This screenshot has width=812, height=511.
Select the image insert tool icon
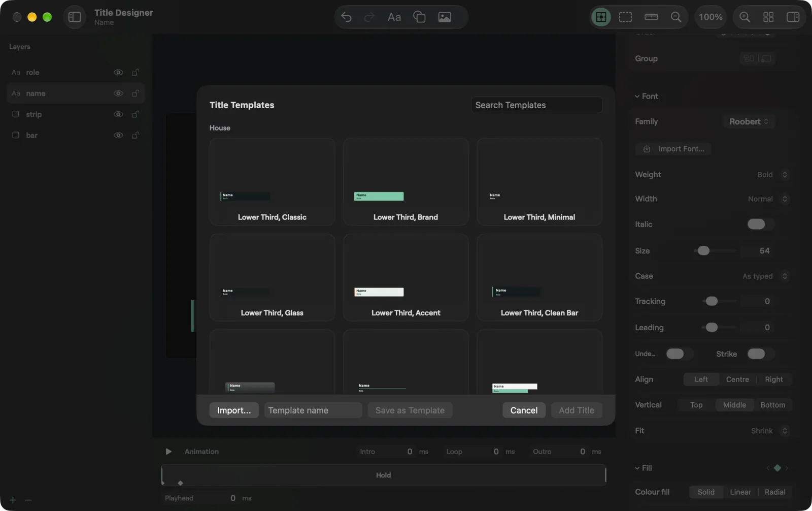pos(445,17)
